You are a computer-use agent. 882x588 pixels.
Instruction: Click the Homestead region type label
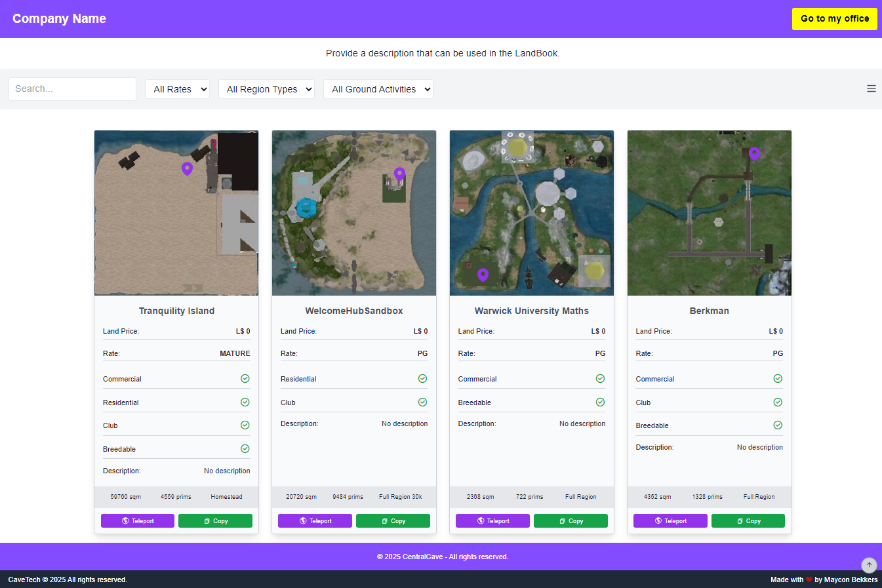226,497
